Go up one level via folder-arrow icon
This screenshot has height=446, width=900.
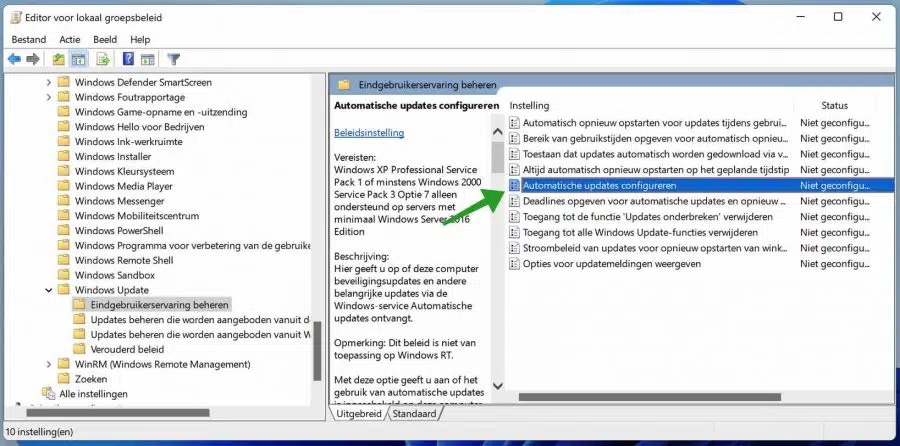click(58, 59)
